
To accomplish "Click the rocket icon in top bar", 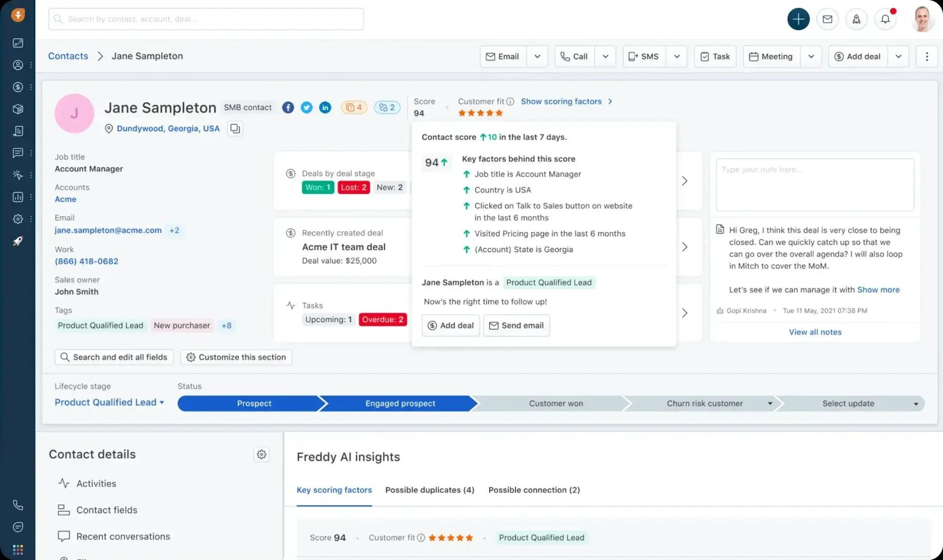I will point(856,19).
